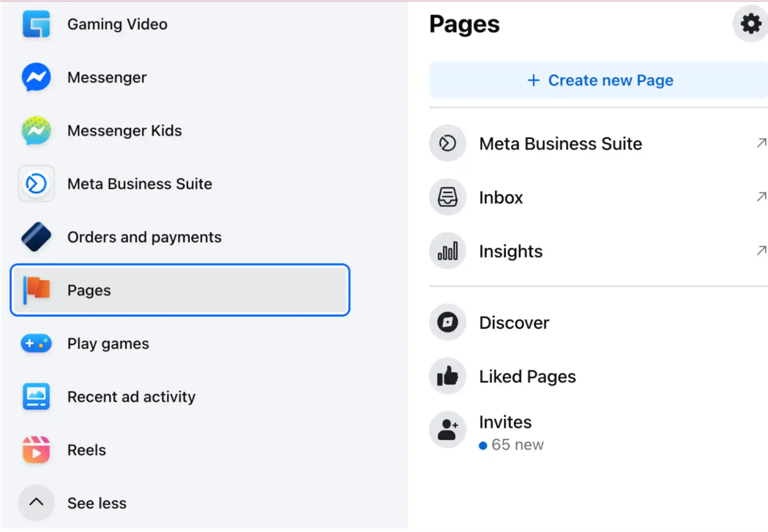
Task: Click the See less text
Action: [x=97, y=503]
